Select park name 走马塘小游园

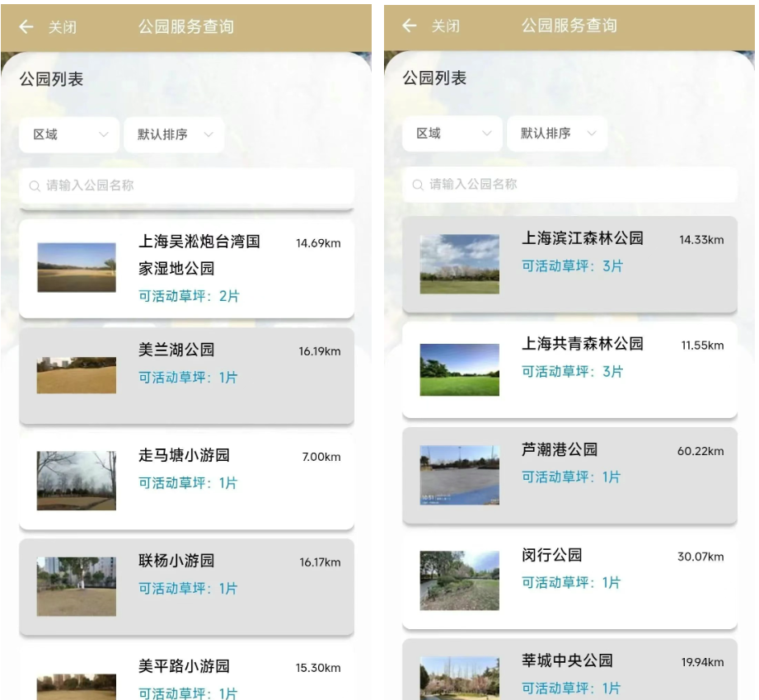184,455
